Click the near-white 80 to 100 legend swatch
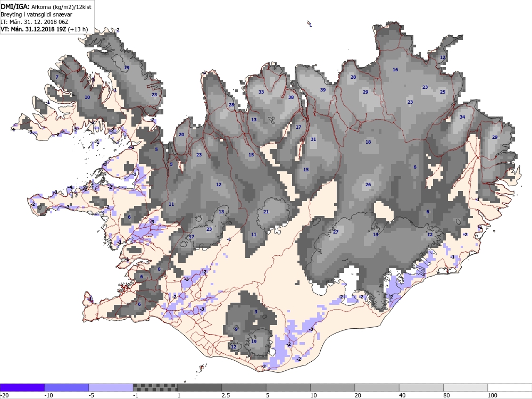Viewport: 532px width, 399px height. (465, 387)
